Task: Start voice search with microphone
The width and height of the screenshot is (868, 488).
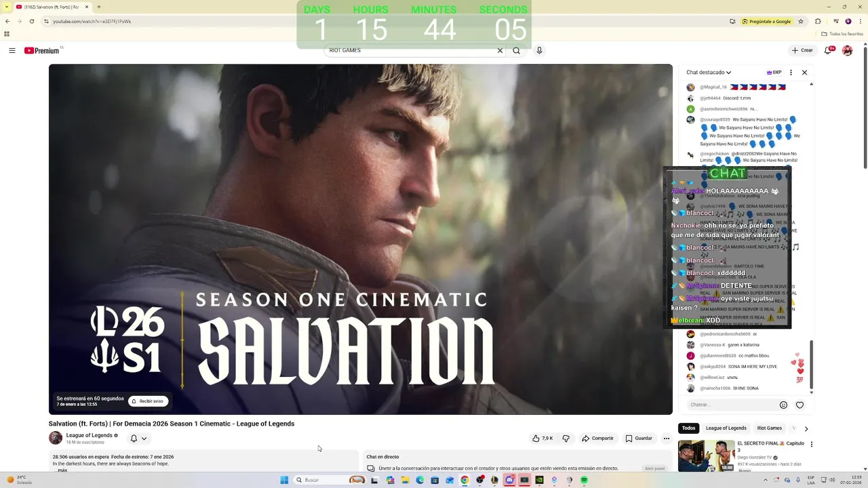Action: 539,51
